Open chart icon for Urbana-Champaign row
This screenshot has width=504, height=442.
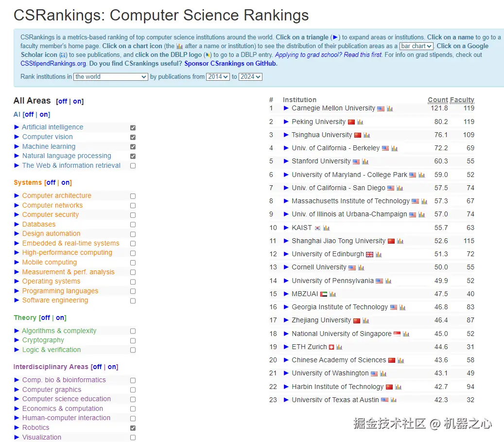click(x=422, y=215)
